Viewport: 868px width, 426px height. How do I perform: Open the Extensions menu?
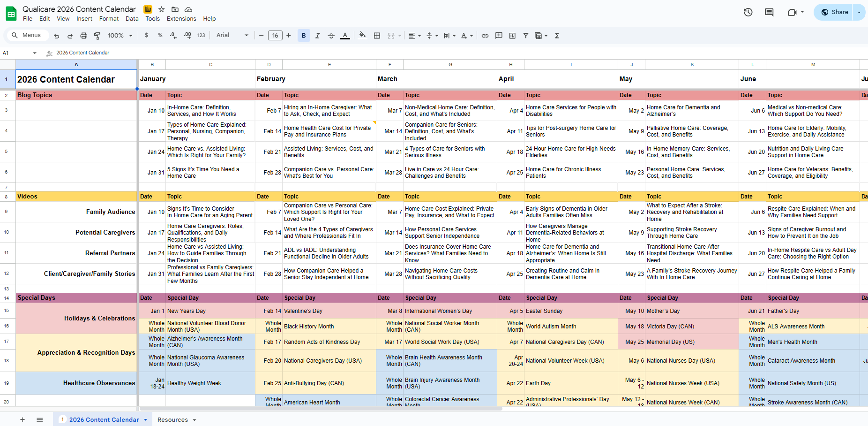[x=181, y=19]
